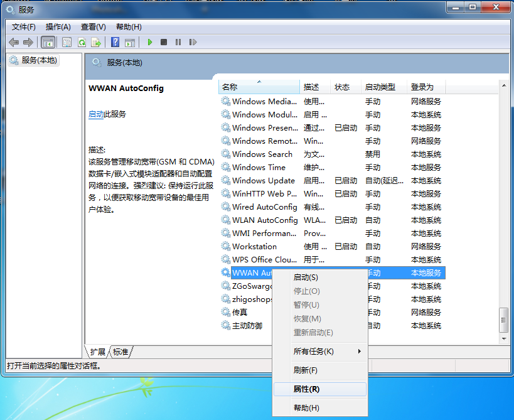
Task: Open the 帮助(H) menu in menu bar
Action: click(x=129, y=27)
